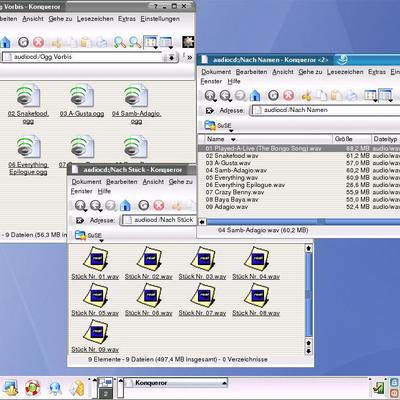This screenshot has height=400, width=400.
Task: Open address history dropdown in Ogg Vorbis window
Action: tap(171, 57)
